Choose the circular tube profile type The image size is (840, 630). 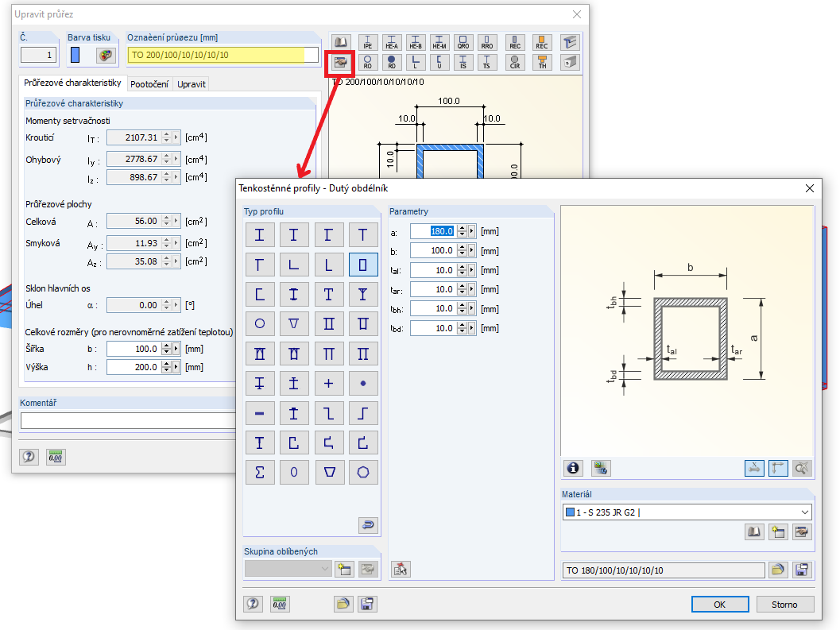click(x=260, y=323)
